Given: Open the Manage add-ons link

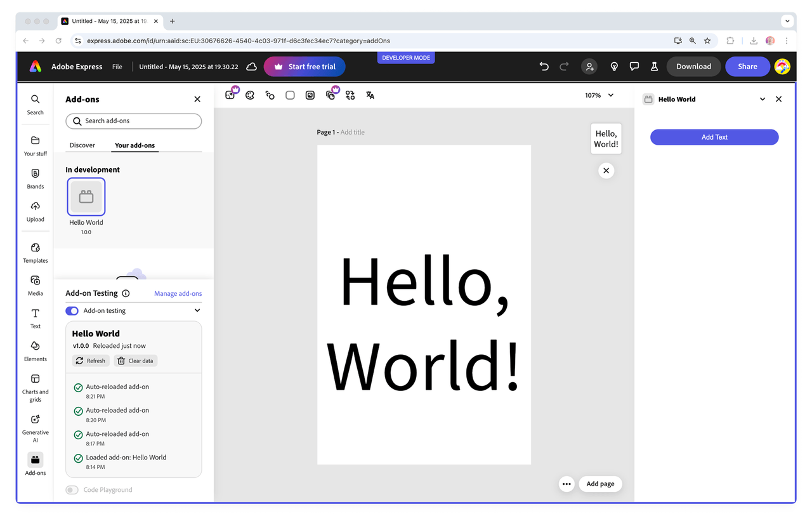Looking at the screenshot, I should (x=178, y=294).
